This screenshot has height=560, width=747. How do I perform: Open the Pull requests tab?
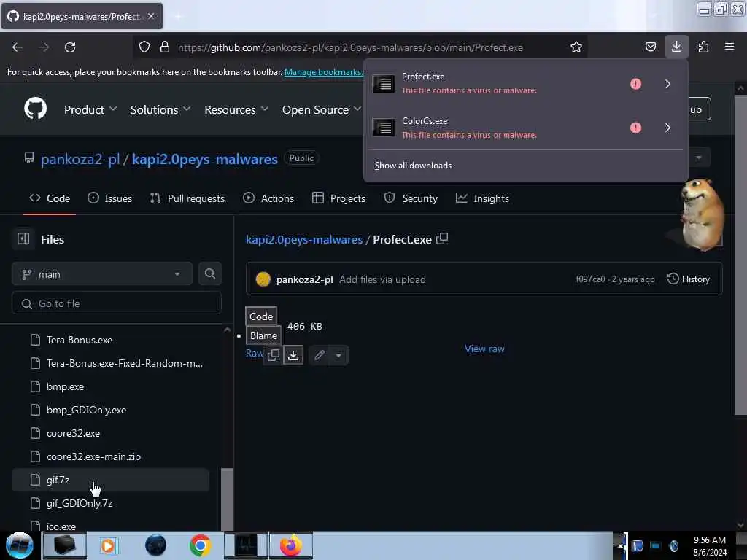187,198
